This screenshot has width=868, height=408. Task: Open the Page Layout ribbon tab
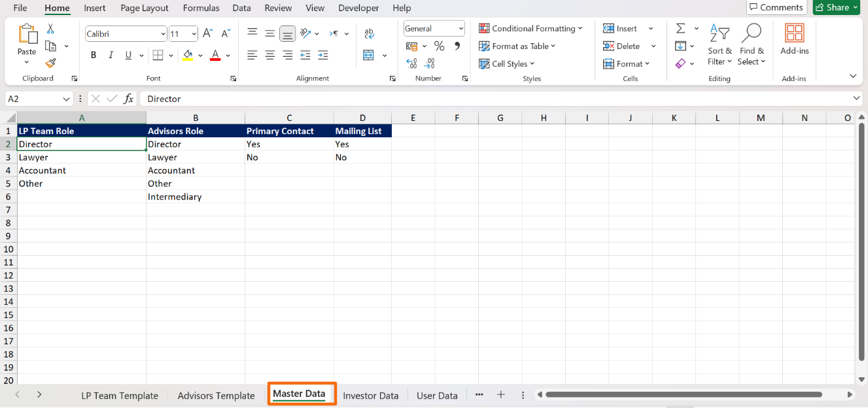[144, 8]
